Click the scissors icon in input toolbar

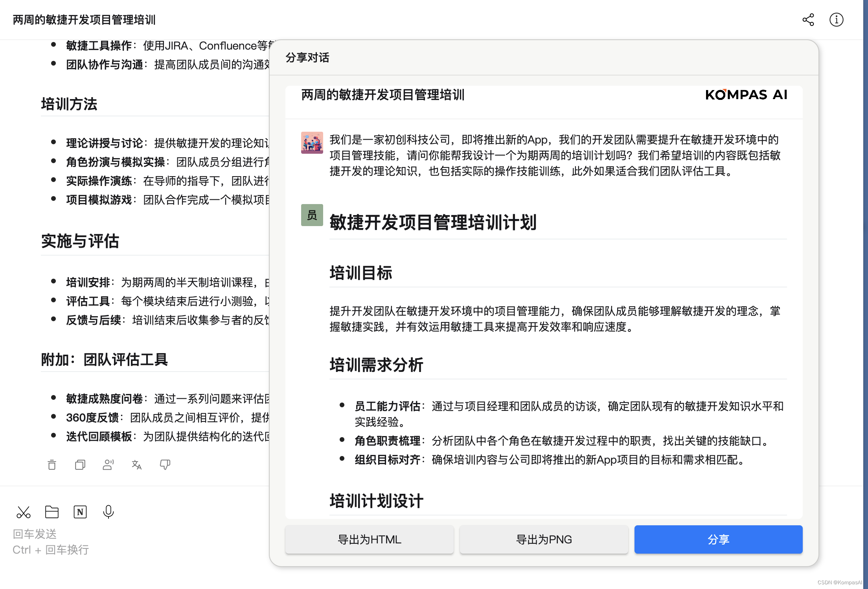(x=24, y=512)
